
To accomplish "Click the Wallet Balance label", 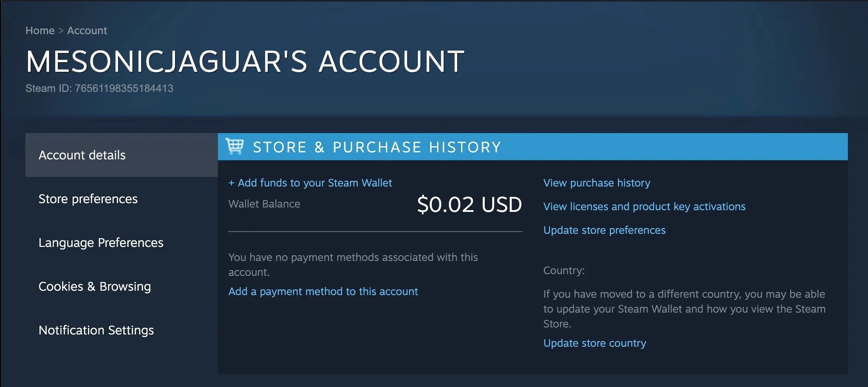I will pos(264,204).
